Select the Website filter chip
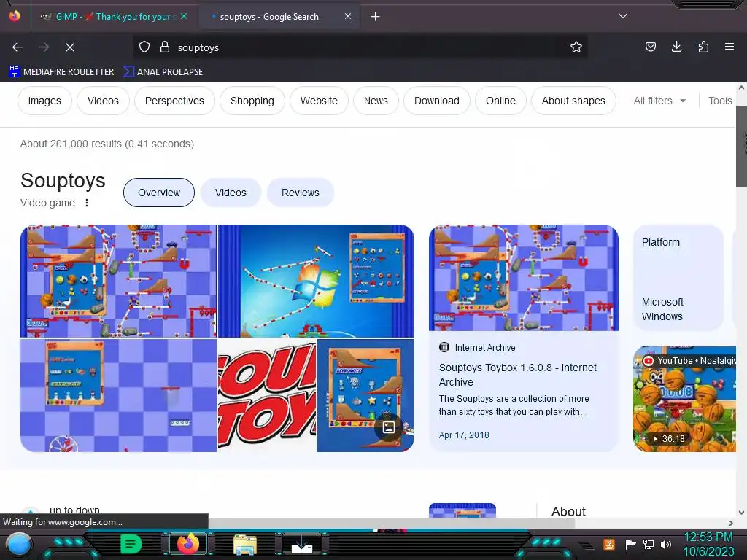 (x=319, y=101)
